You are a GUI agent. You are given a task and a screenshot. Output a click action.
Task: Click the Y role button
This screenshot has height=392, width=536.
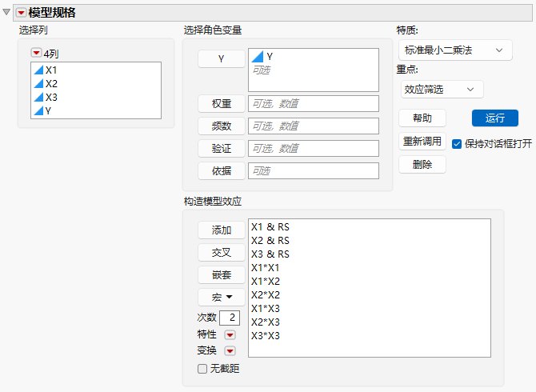click(x=221, y=58)
